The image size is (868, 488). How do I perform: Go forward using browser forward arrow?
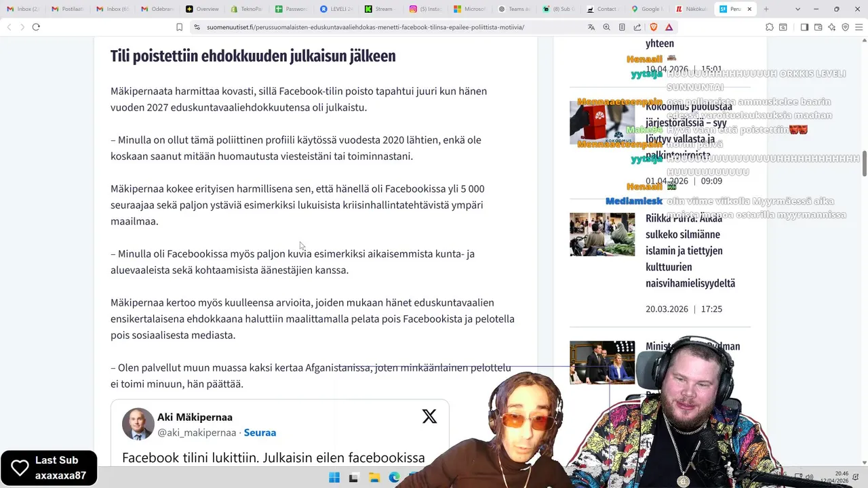22,27
